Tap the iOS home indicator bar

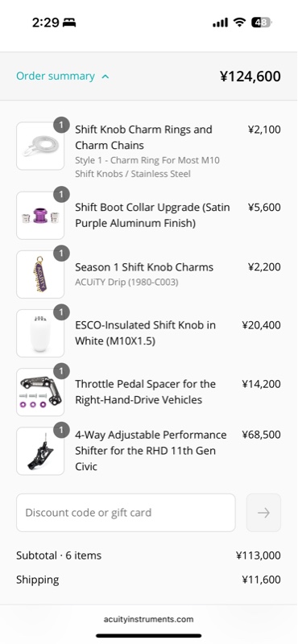coord(149,636)
